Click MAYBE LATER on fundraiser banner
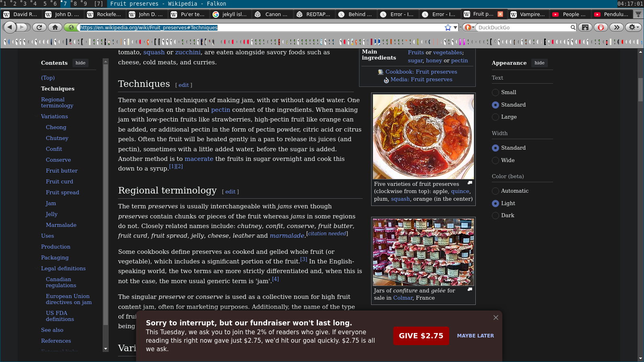 point(475,336)
